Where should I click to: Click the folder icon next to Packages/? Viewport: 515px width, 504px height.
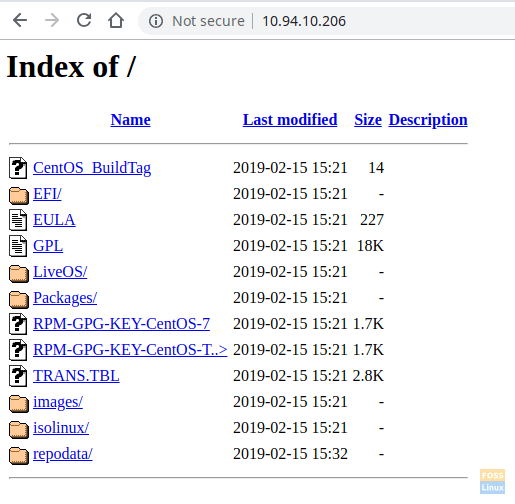coord(19,299)
